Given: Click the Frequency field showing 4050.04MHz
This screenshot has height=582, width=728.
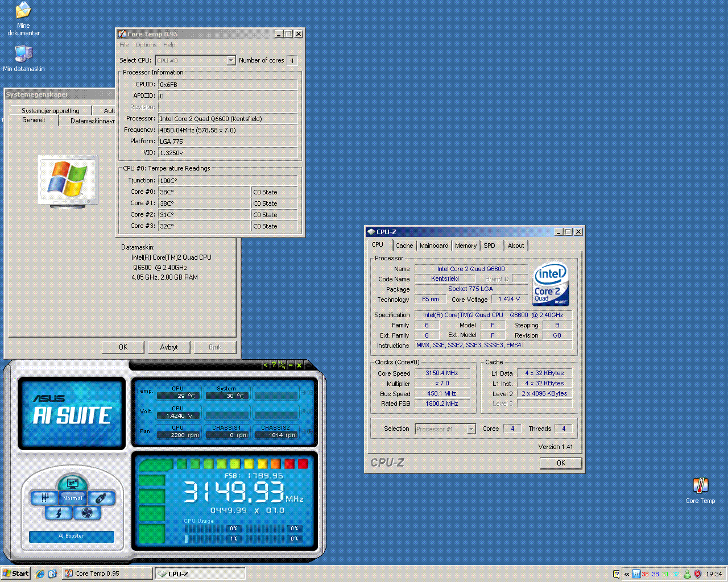Looking at the screenshot, I should [228, 130].
